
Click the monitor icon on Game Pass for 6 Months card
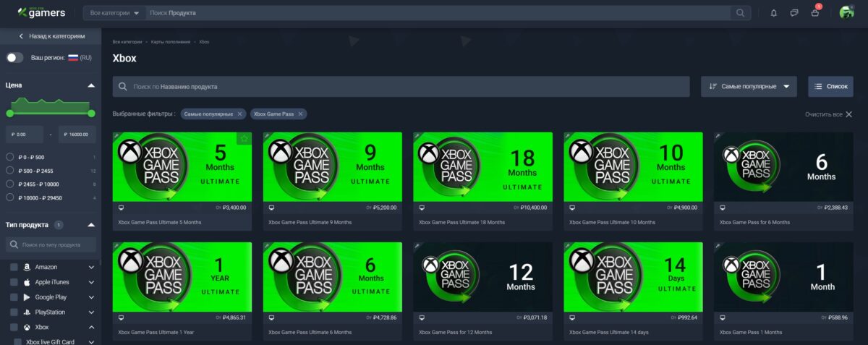pyautogui.click(x=723, y=208)
